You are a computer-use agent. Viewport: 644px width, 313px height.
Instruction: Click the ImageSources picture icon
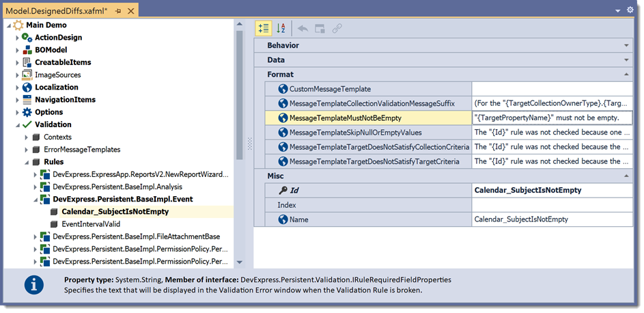(x=27, y=74)
